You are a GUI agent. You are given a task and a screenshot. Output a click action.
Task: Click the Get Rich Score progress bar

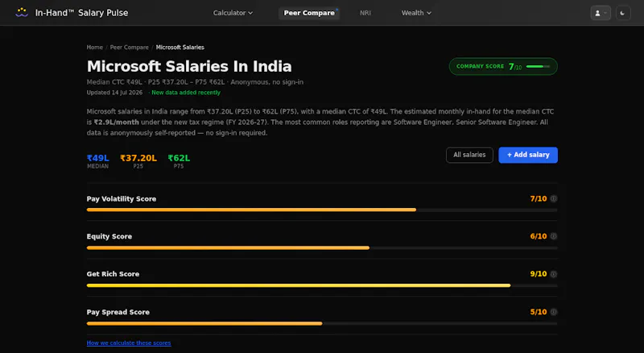click(322, 285)
